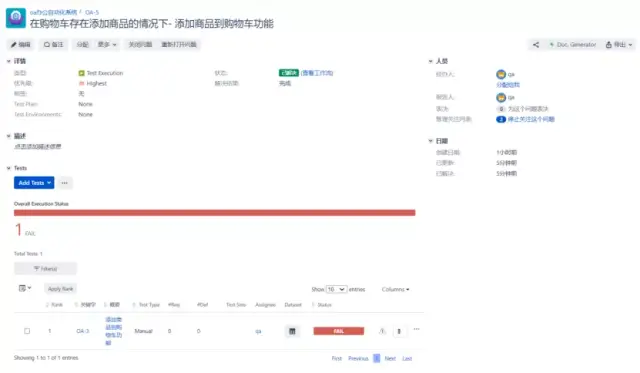Go to Previous page of tests
The height and width of the screenshot is (373, 640).
(x=358, y=358)
